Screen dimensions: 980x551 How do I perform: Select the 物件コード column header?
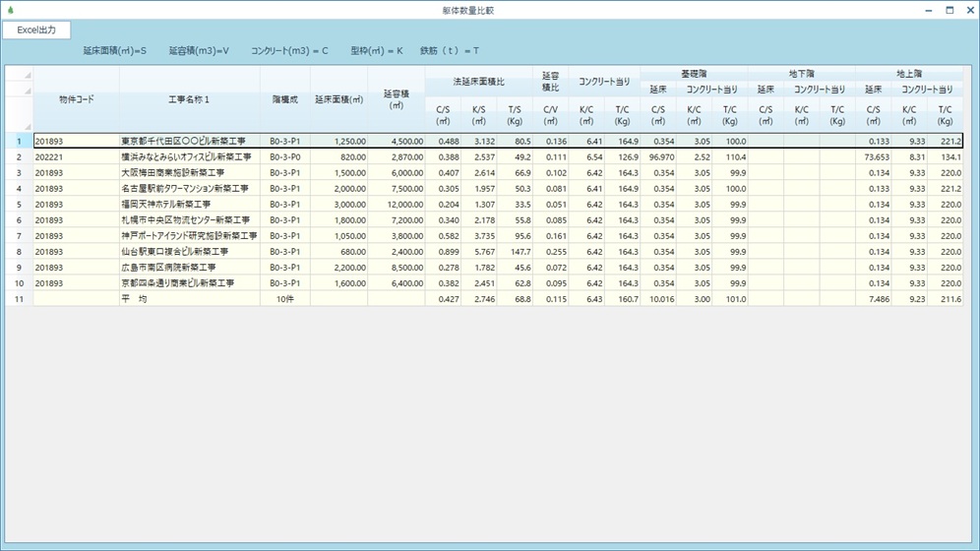pyautogui.click(x=76, y=99)
